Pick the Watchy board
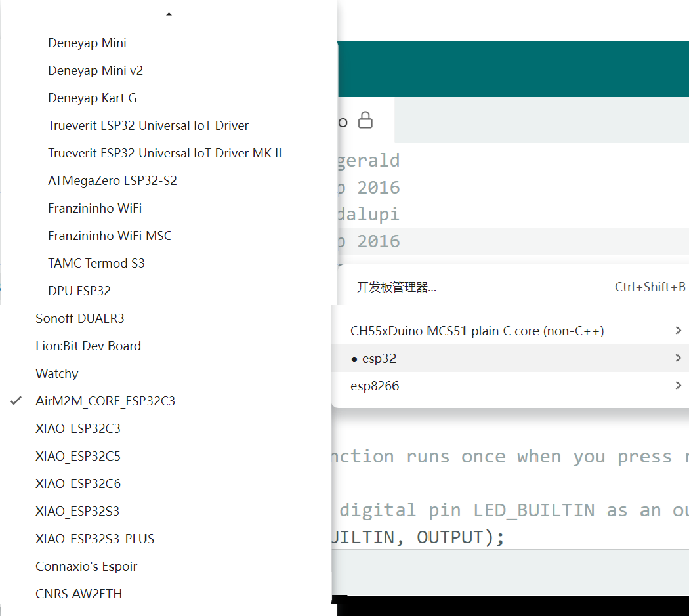The height and width of the screenshot is (616, 689). pyautogui.click(x=57, y=373)
